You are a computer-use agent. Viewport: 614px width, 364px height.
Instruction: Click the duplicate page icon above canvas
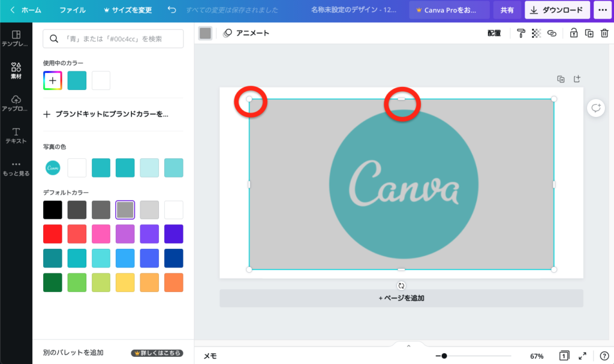pyautogui.click(x=561, y=79)
